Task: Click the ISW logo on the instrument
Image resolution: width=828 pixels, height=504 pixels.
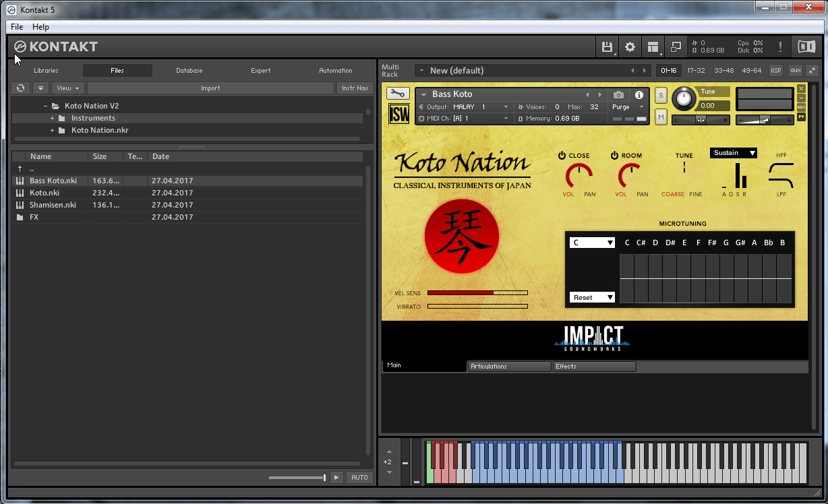Action: (399, 114)
